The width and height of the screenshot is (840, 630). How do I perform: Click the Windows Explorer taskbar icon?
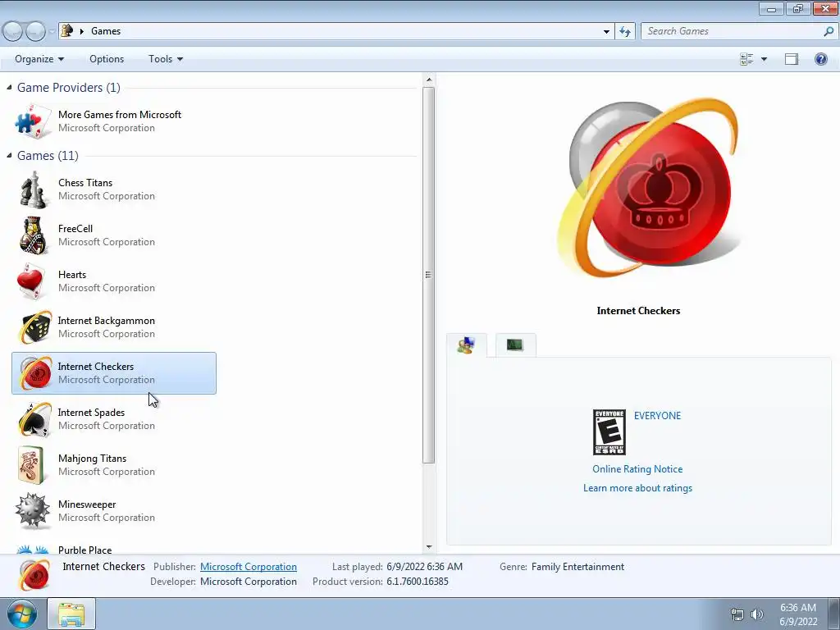71,614
